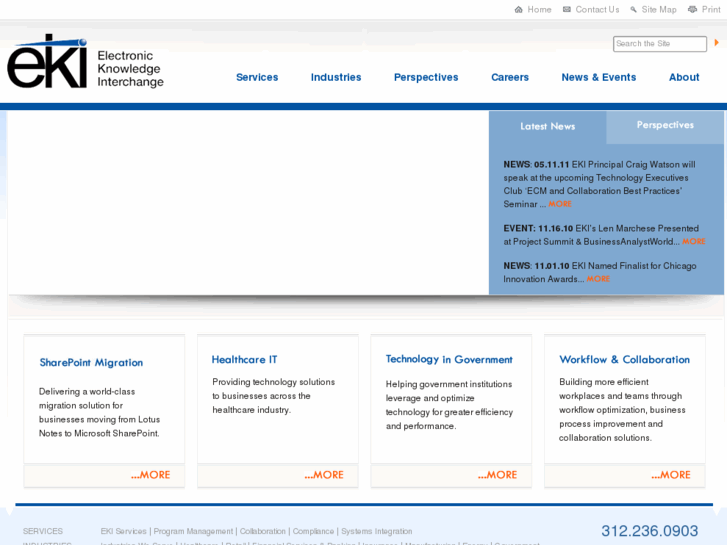Open the Perspectives navigation menu
Viewport: 727px width, 545px height.
coord(426,77)
